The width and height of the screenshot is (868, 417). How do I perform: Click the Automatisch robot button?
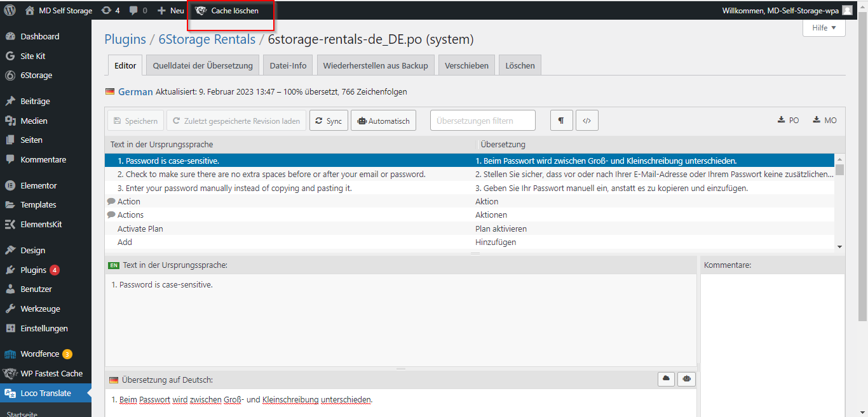[383, 121]
